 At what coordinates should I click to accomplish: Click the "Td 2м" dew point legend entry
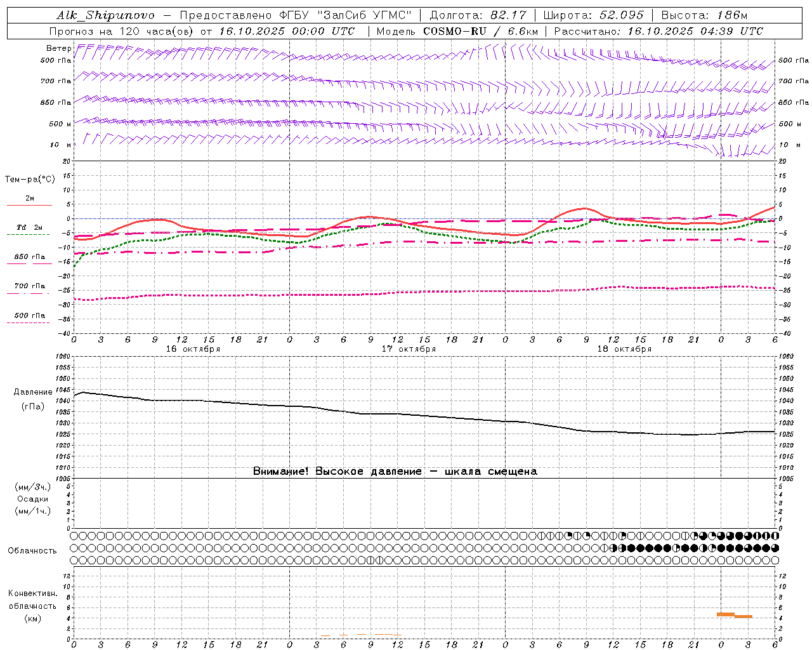(x=29, y=227)
